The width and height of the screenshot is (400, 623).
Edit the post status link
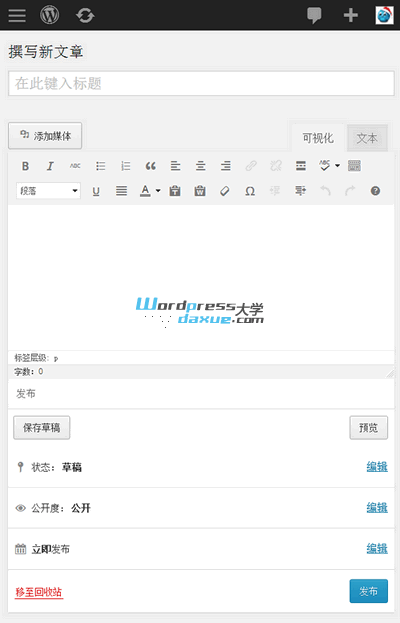pos(377,466)
